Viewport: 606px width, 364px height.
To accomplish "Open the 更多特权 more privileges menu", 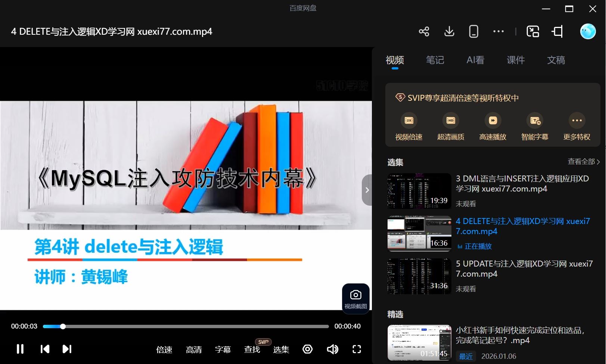I will point(576,121).
